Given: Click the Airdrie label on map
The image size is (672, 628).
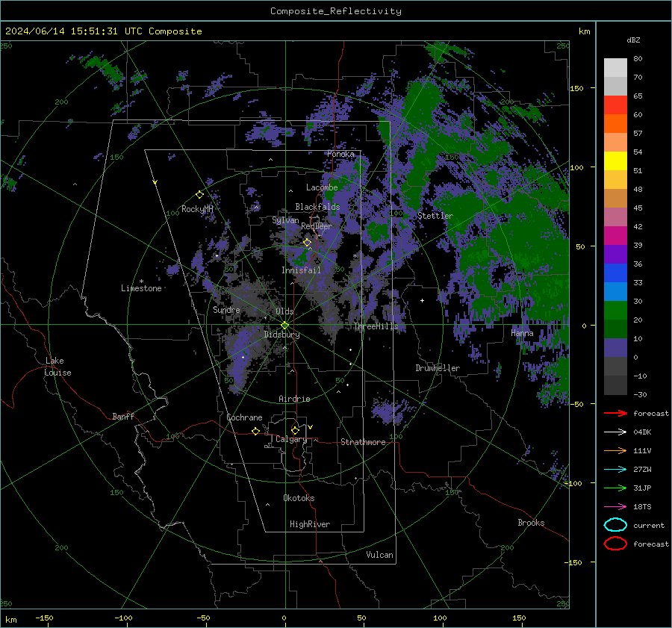Looking at the screenshot, I should coord(294,399).
